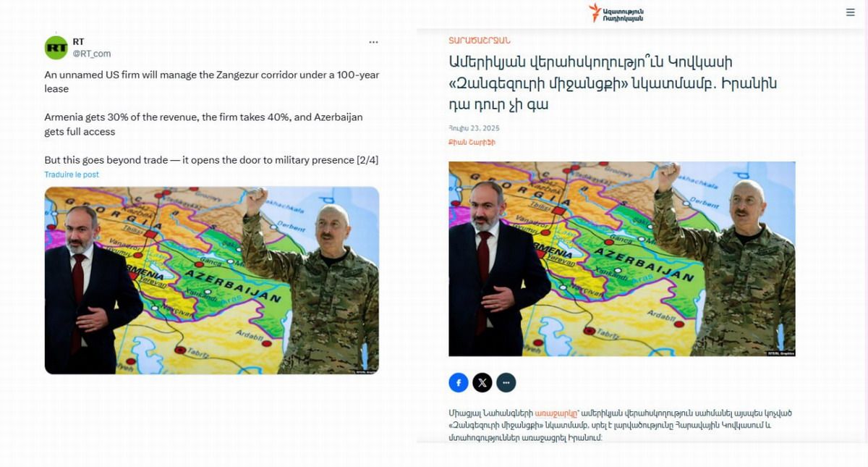Click the Azatutyun radio logo in the header

[x=616, y=12]
